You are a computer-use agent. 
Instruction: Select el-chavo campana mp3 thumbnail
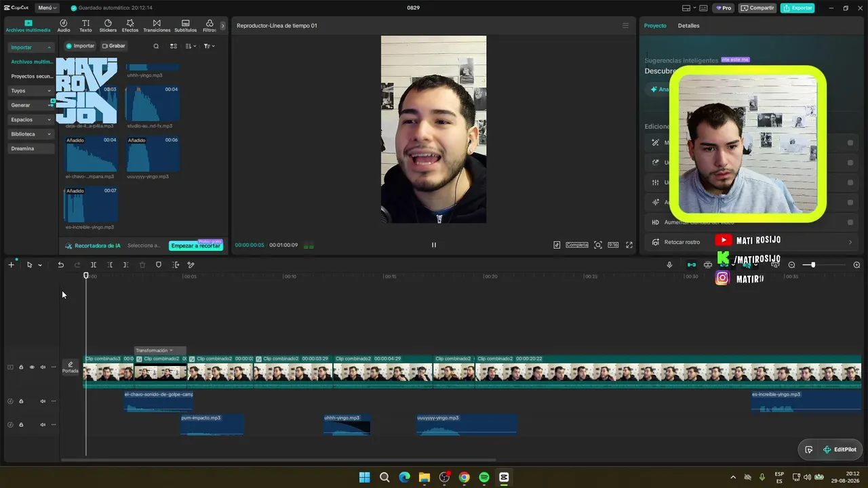(91, 154)
